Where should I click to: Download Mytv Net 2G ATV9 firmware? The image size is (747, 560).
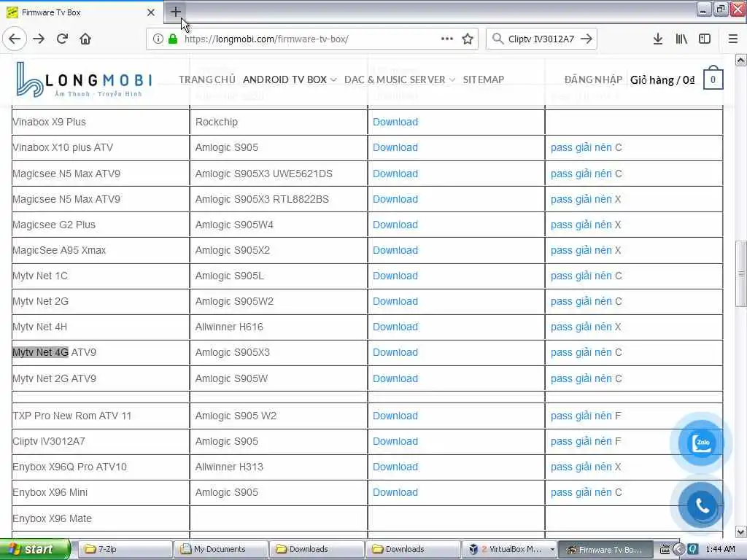tap(395, 378)
